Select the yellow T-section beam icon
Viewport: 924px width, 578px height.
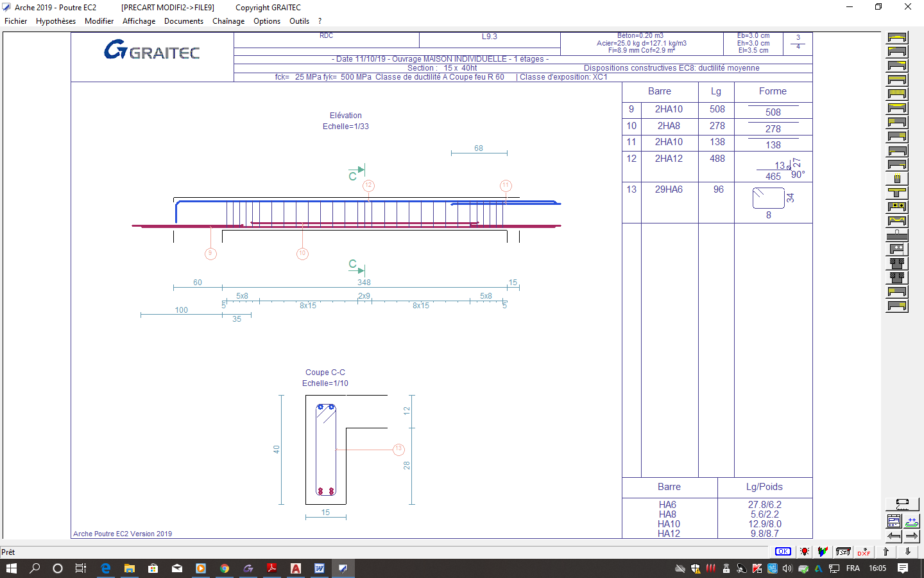point(897,193)
